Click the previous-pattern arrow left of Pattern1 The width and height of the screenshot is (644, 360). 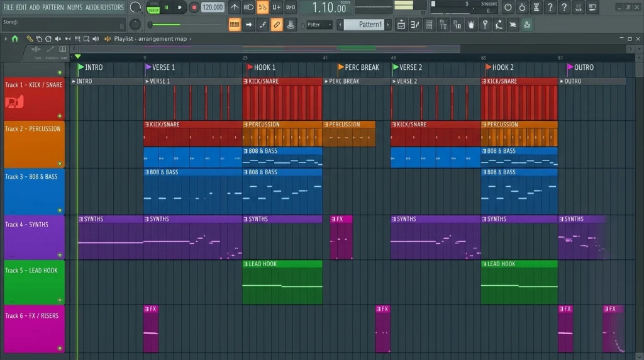click(340, 25)
